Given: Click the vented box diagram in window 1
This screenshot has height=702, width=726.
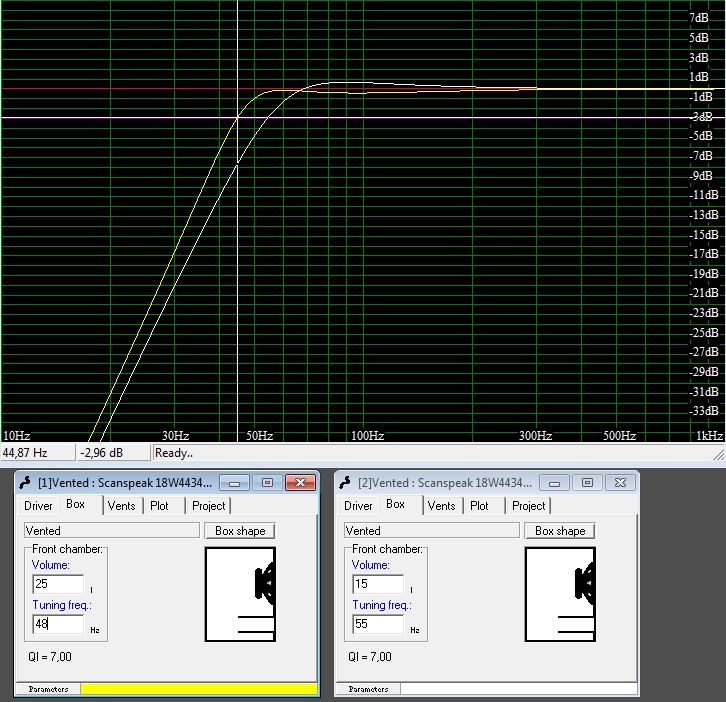Looking at the screenshot, I should (240, 594).
